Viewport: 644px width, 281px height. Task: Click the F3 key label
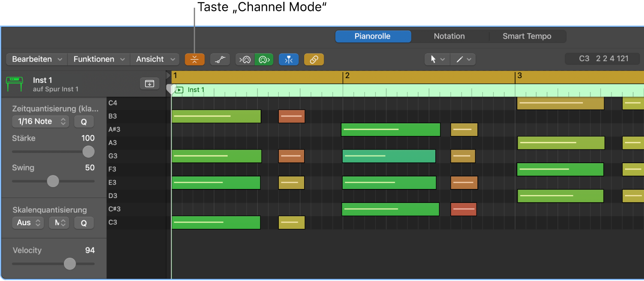click(113, 169)
